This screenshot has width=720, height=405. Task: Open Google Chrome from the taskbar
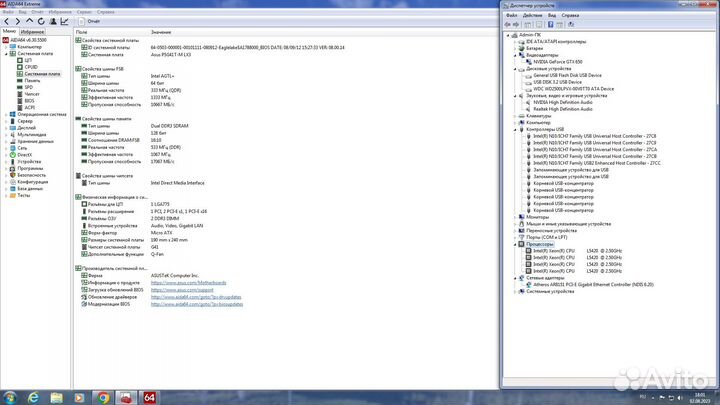(103, 397)
